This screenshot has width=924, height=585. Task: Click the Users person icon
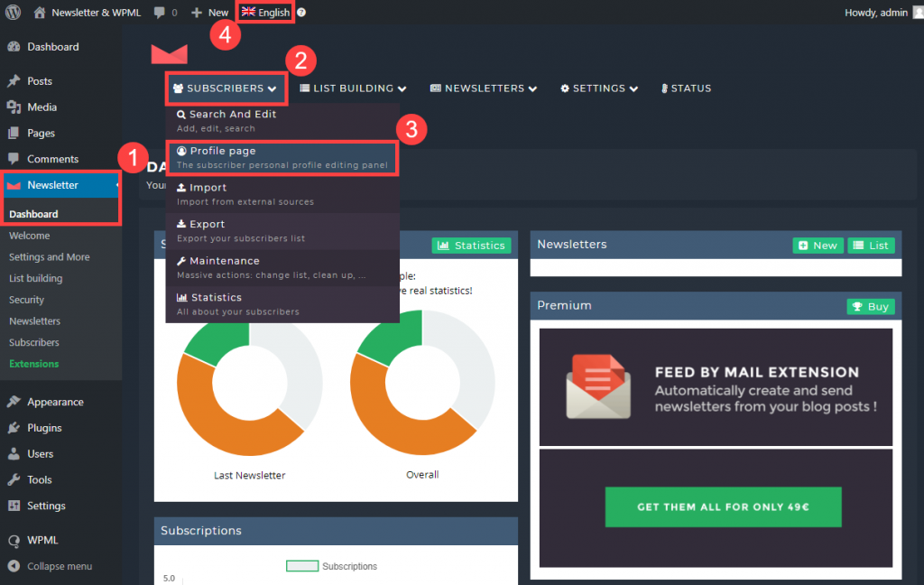pyautogui.click(x=14, y=453)
